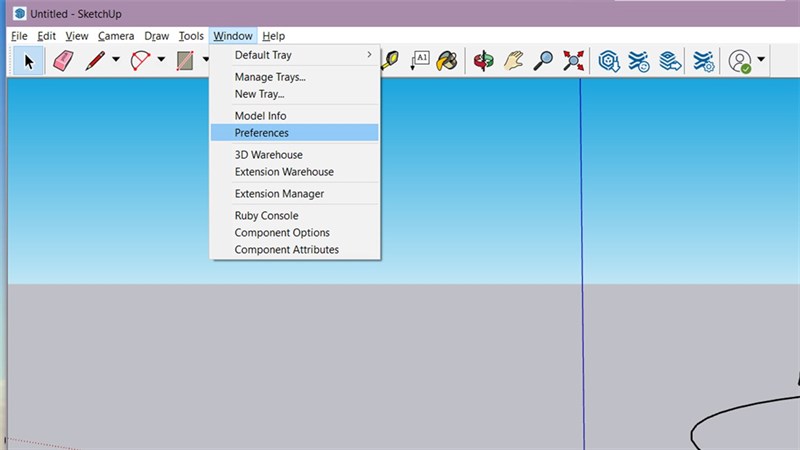Choose Preferences in Window menu
This screenshot has height=450, width=800.
point(295,133)
